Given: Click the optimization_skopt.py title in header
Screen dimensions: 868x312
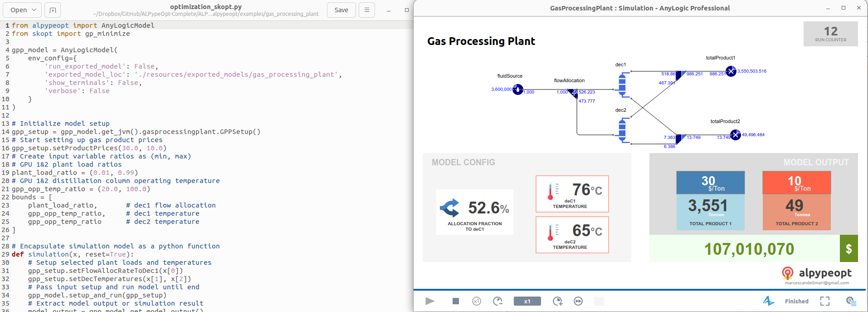Looking at the screenshot, I should [x=205, y=7].
